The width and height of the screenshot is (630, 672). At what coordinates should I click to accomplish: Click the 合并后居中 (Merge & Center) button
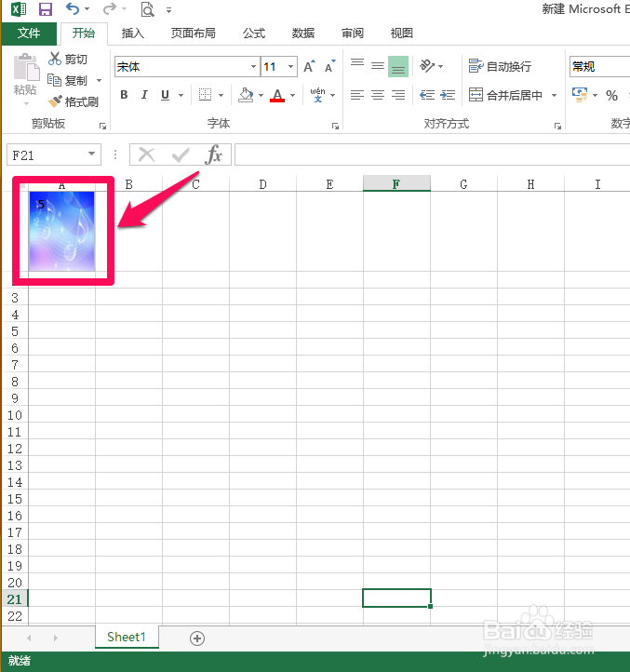[x=506, y=95]
